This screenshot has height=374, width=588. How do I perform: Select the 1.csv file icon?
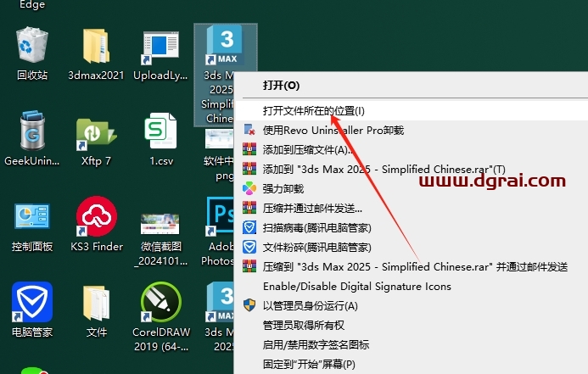pyautogui.click(x=161, y=138)
